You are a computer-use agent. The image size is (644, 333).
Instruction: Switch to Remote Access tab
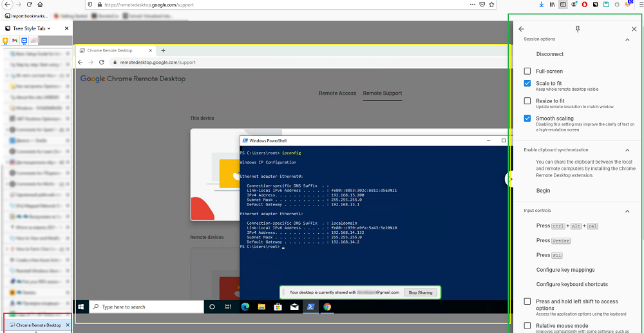(x=337, y=93)
